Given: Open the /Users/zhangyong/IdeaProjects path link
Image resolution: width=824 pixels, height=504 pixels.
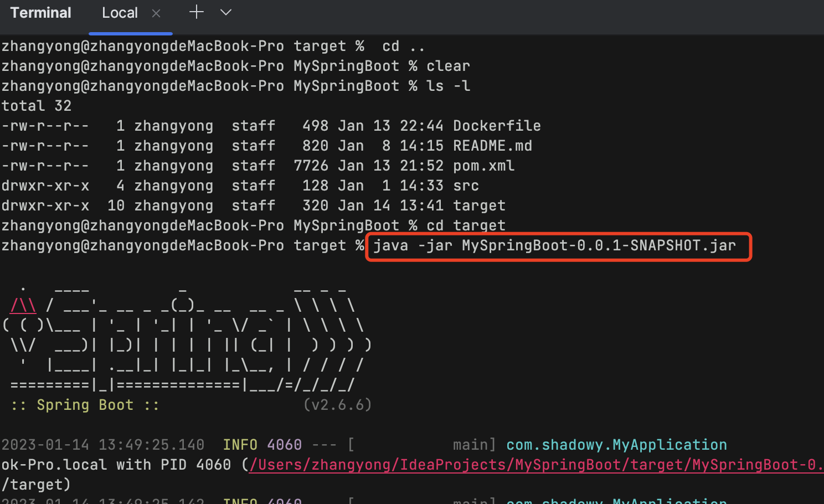Looking at the screenshot, I should coord(536,465).
